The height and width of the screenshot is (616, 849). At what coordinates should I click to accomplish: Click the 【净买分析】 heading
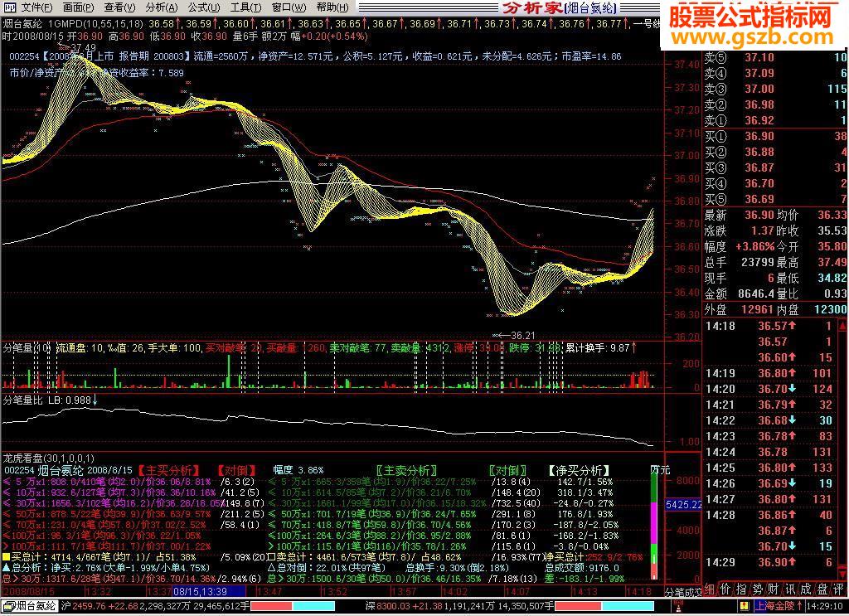(579, 470)
